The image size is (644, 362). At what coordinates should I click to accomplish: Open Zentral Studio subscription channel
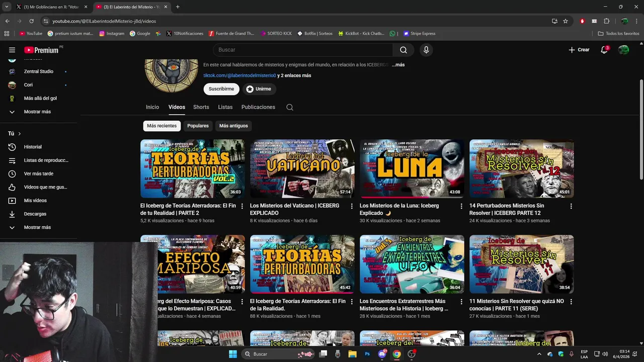click(x=39, y=71)
